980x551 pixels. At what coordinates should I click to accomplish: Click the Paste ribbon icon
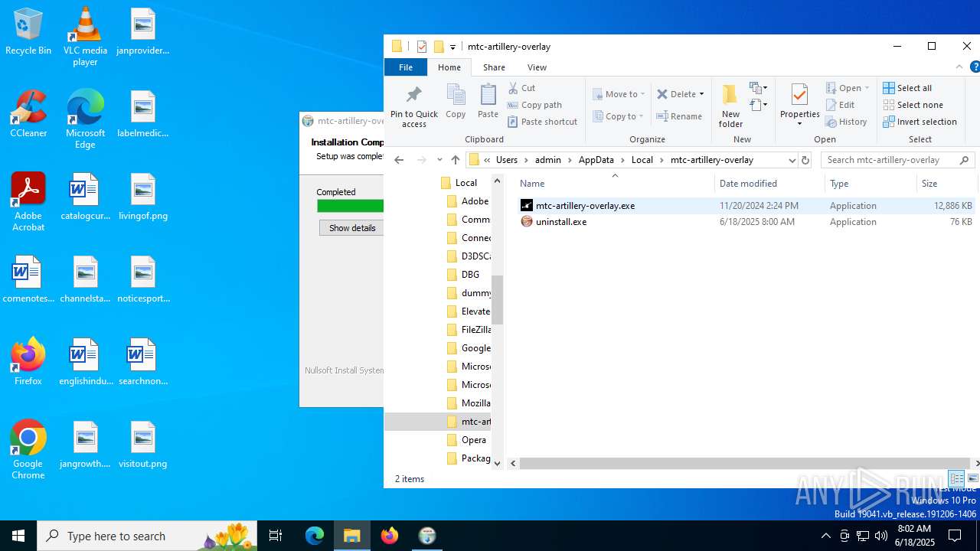pos(488,101)
